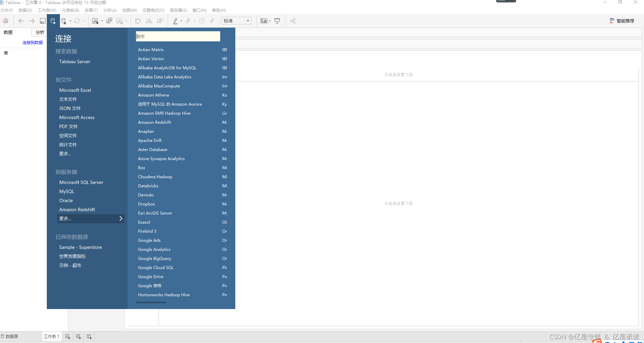The image size is (644, 343).
Task: Click new worksheet icon in bottom tab bar
Action: 68,337
